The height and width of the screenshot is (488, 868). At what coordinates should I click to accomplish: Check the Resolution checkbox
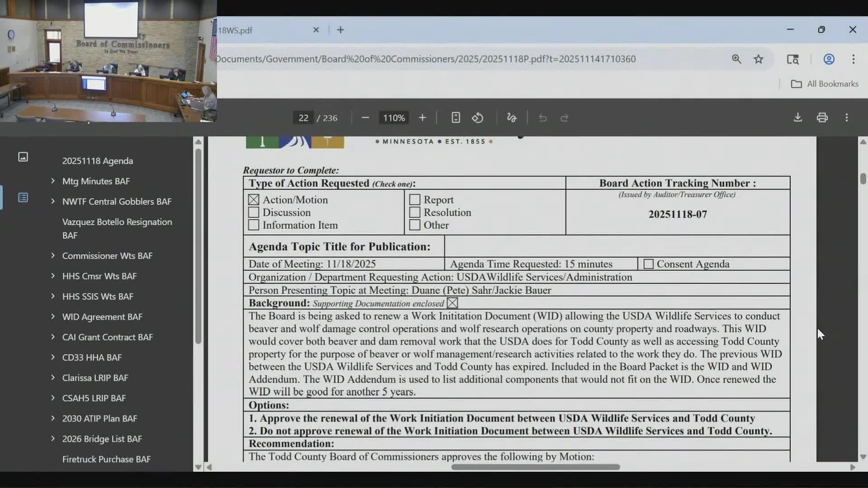click(x=415, y=212)
